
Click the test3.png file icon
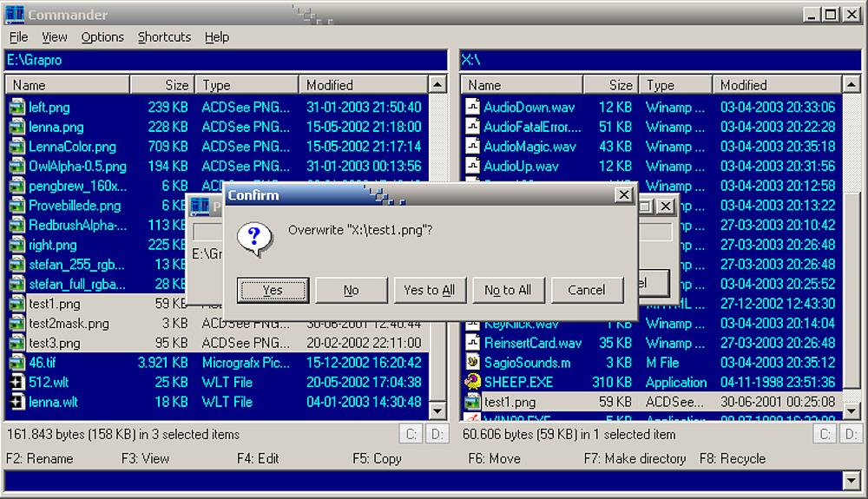(x=17, y=343)
